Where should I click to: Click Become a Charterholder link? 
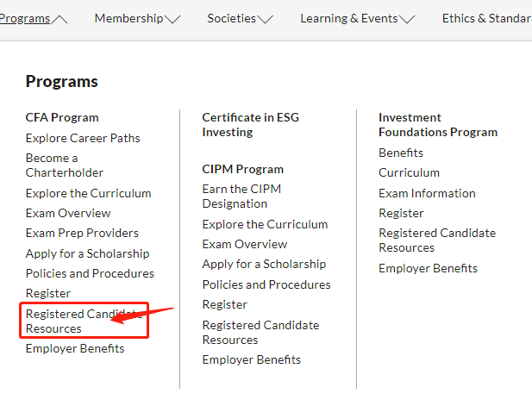coord(65,165)
